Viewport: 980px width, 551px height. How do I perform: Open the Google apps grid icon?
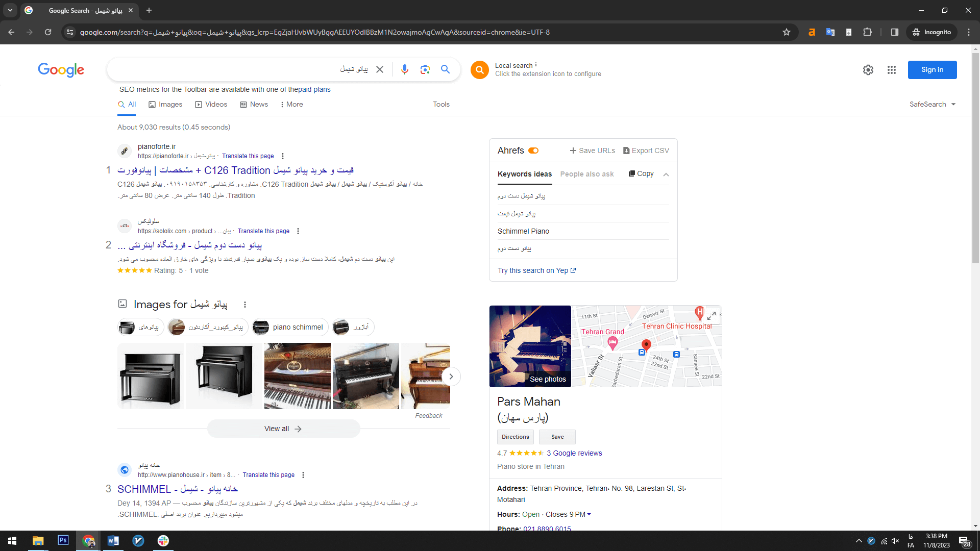coord(892,70)
